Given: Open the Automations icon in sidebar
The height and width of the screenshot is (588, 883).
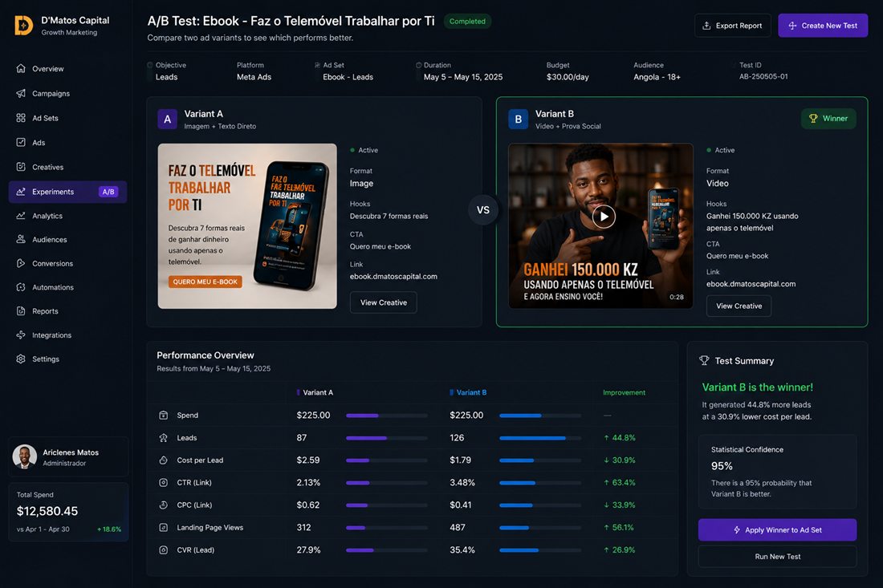Looking at the screenshot, I should point(21,287).
